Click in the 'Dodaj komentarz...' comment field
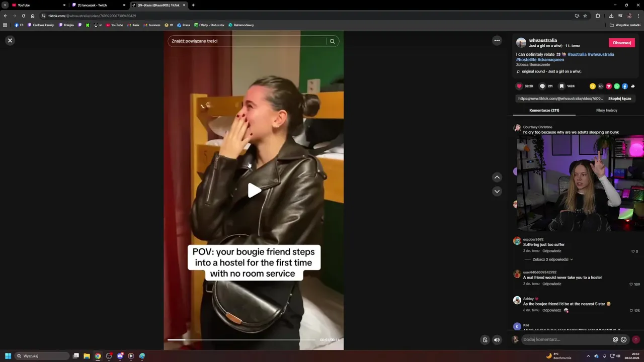 pyautogui.click(x=566, y=339)
